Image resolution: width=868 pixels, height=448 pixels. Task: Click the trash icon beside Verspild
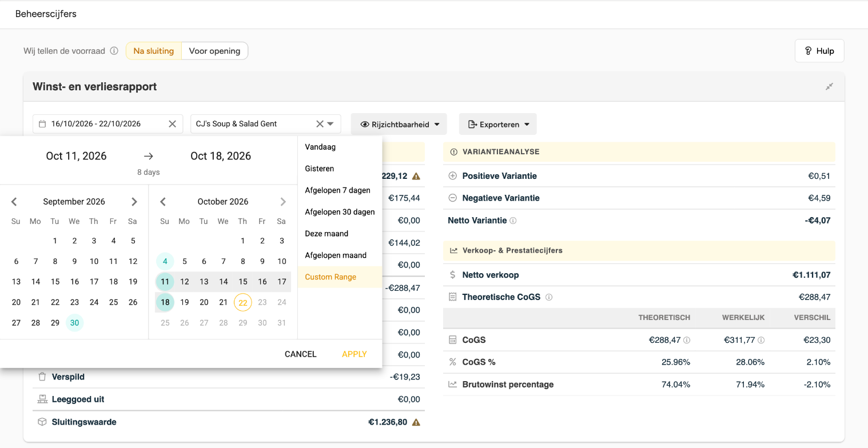(42, 377)
